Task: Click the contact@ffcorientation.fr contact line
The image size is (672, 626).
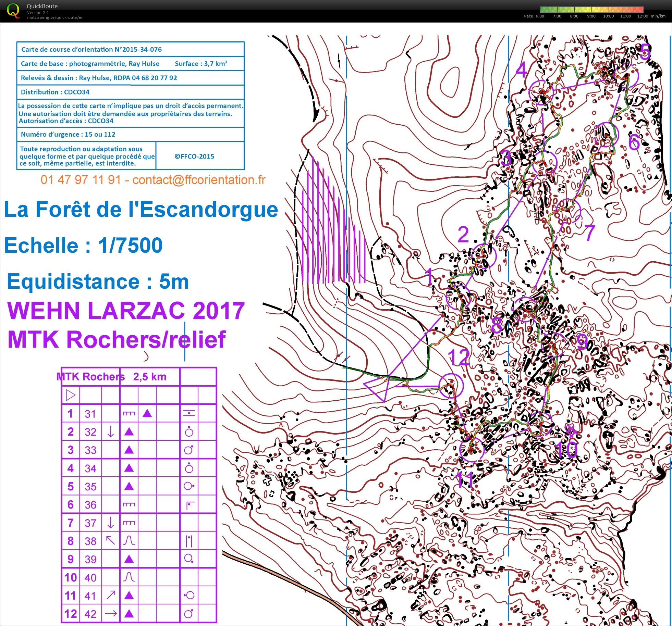Action: 153,180
